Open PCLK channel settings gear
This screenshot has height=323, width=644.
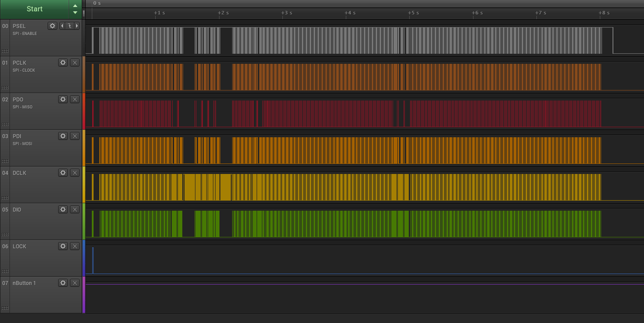tap(63, 63)
